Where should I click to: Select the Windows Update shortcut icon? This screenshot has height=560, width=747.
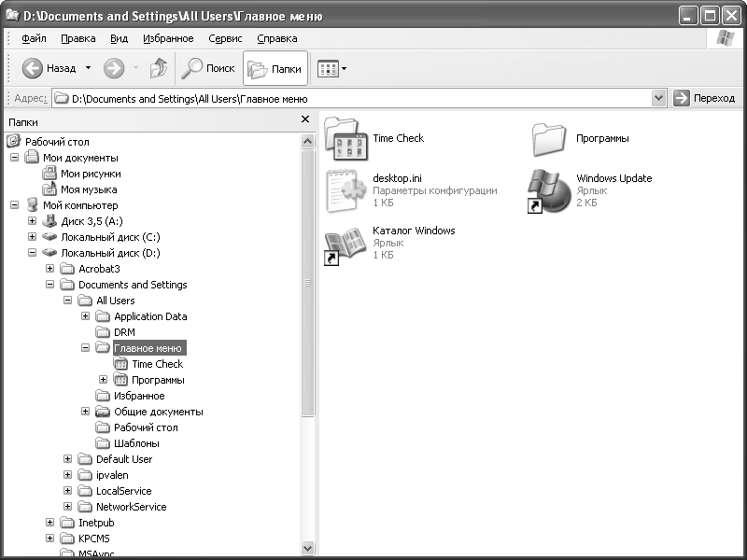[x=549, y=191]
